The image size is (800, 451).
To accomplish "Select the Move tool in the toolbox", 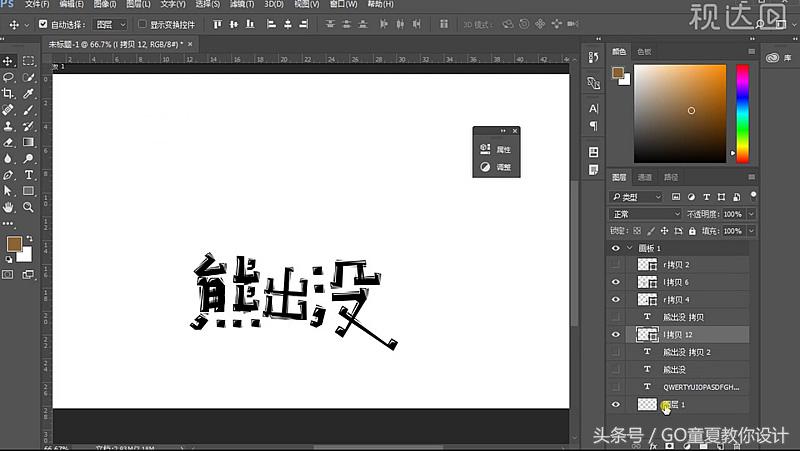I will (8, 61).
